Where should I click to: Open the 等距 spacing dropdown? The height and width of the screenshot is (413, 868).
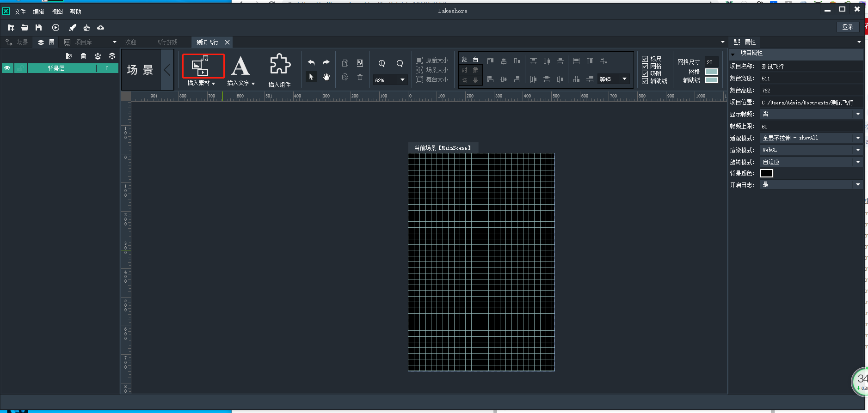[624, 79]
